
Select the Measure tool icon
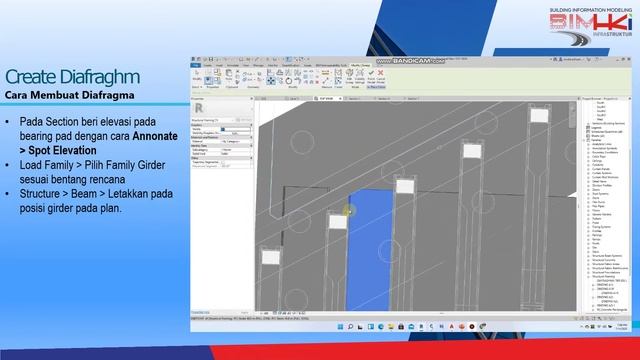click(x=325, y=73)
